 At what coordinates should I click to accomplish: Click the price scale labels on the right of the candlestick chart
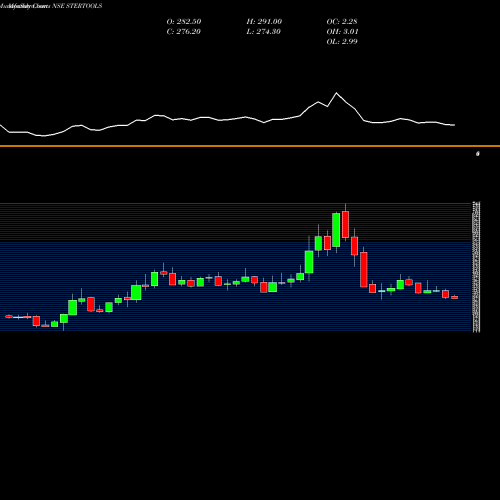coord(476,267)
